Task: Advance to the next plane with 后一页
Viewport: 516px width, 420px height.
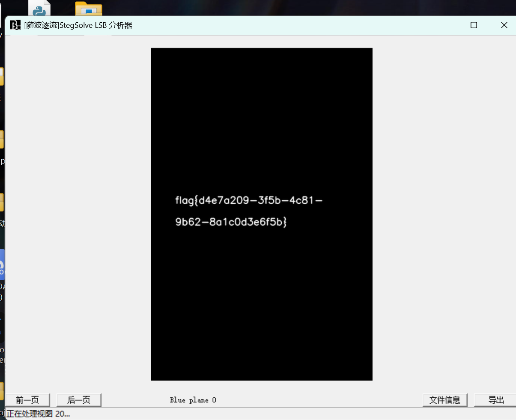Action: coord(78,400)
